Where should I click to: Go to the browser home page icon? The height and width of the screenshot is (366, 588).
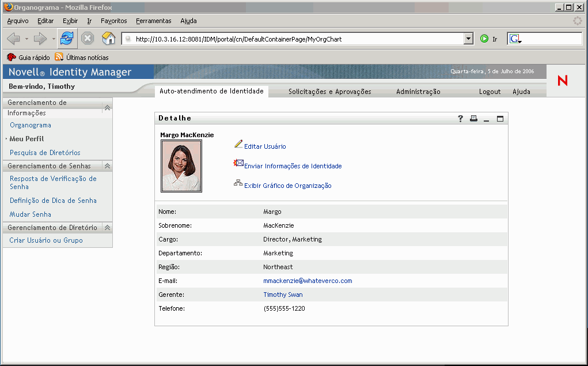[108, 39]
